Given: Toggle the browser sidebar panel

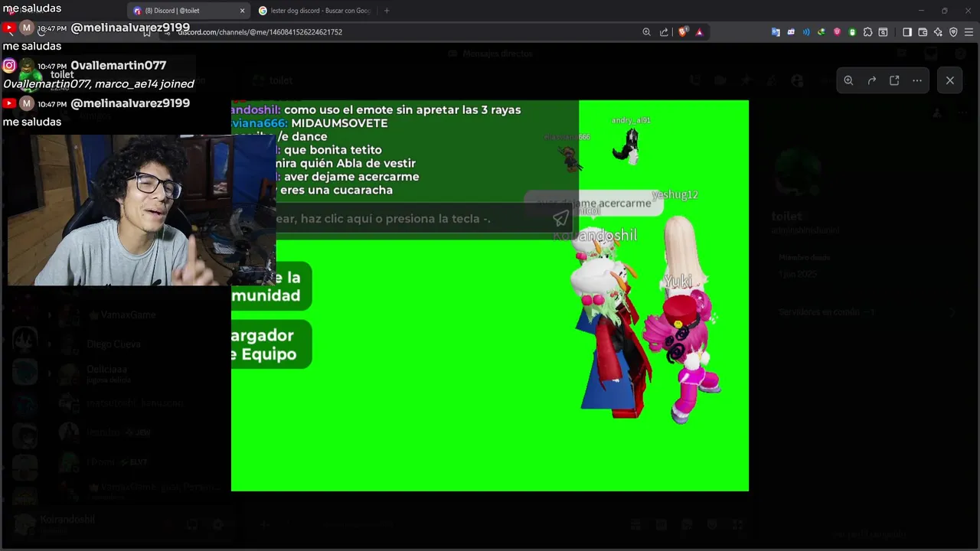Looking at the screenshot, I should point(907,32).
